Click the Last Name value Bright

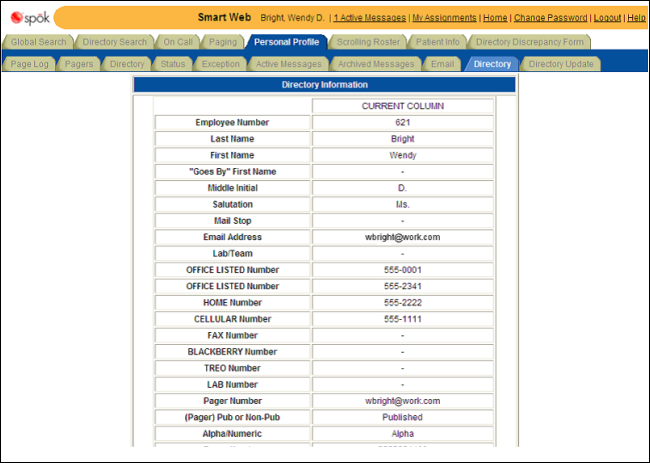[403, 139]
